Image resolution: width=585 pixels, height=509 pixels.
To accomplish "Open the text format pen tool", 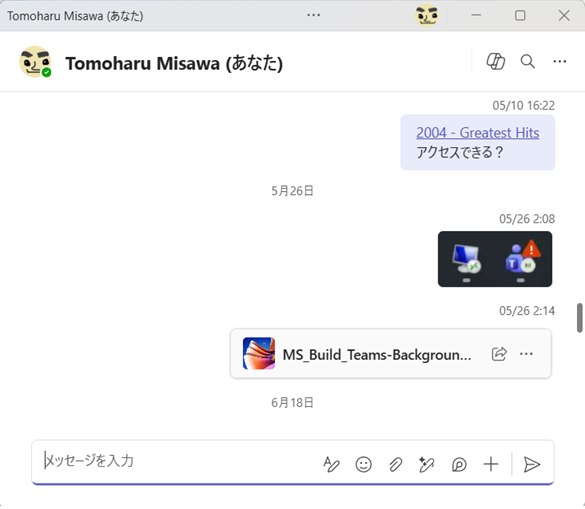I will (331, 464).
